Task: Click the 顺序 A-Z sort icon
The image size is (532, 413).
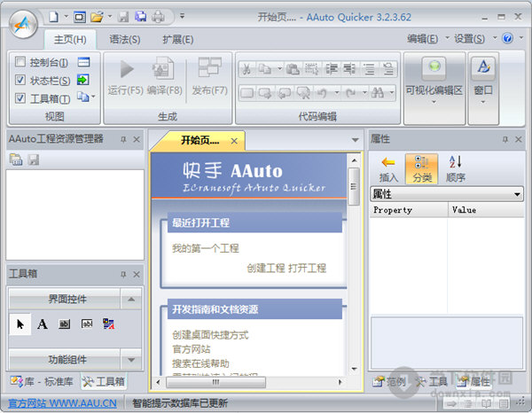Action: [x=456, y=161]
